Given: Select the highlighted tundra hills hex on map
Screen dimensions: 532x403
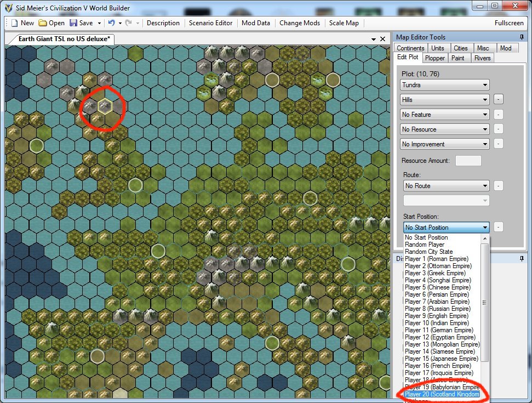Looking at the screenshot, I should [105, 106].
